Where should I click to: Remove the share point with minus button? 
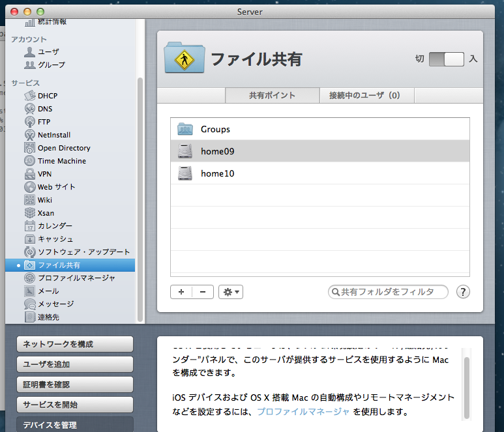pyautogui.click(x=203, y=292)
